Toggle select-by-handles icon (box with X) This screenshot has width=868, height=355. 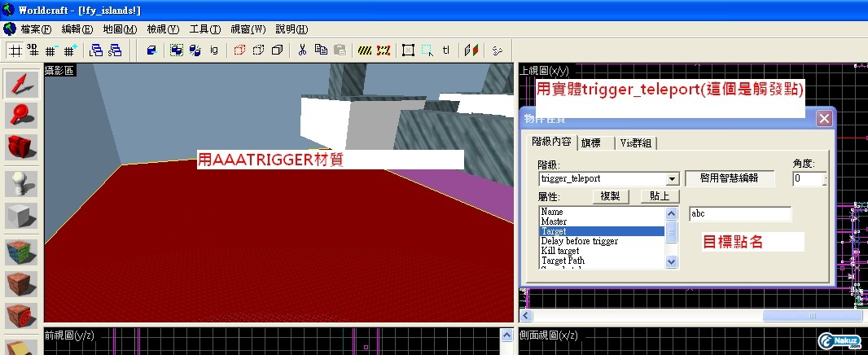pos(408,51)
